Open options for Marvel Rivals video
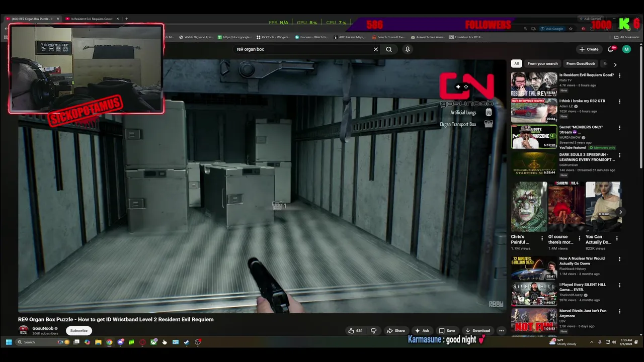 (x=619, y=311)
